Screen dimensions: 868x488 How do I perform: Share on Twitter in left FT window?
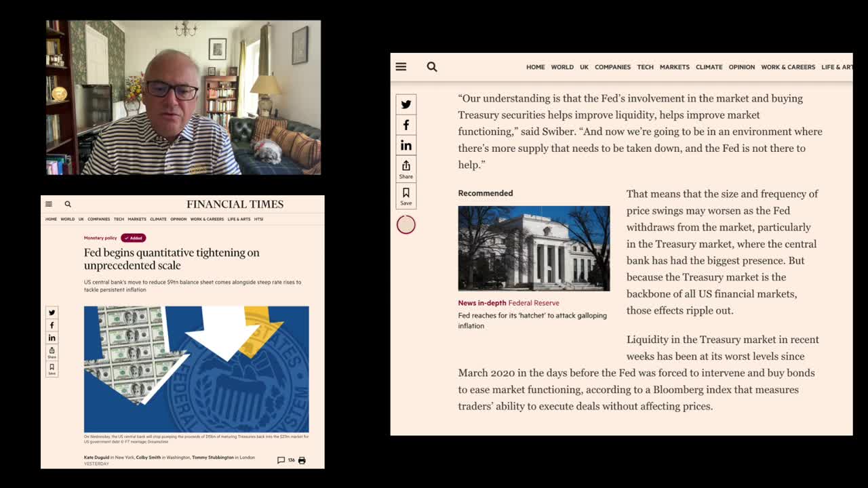52,312
